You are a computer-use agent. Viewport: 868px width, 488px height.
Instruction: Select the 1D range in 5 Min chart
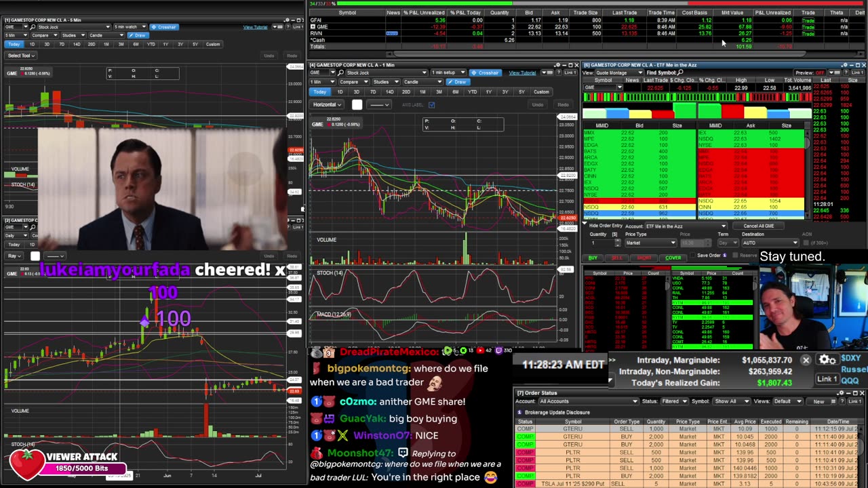point(32,44)
